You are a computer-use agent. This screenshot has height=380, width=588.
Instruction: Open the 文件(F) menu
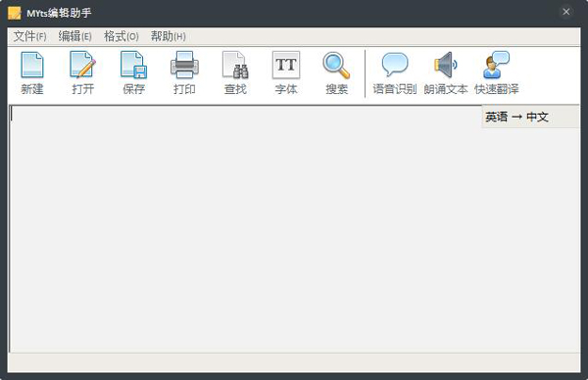coord(30,36)
